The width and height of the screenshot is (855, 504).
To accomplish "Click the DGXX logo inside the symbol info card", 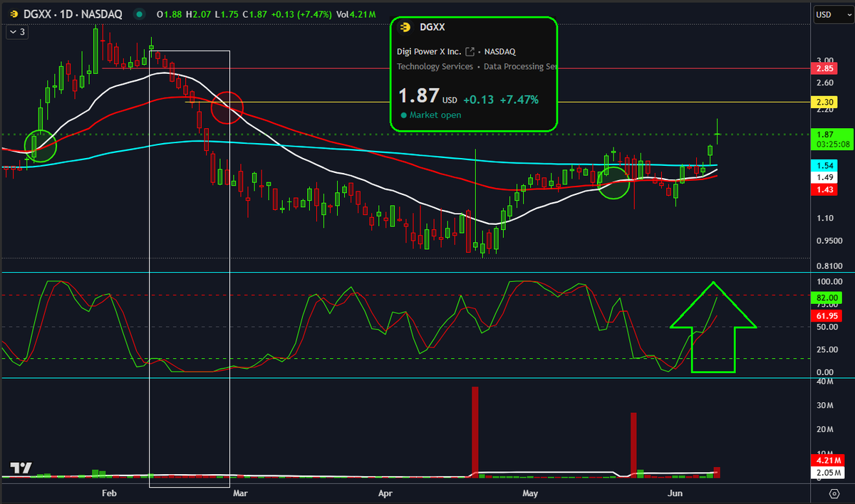I will click(405, 27).
